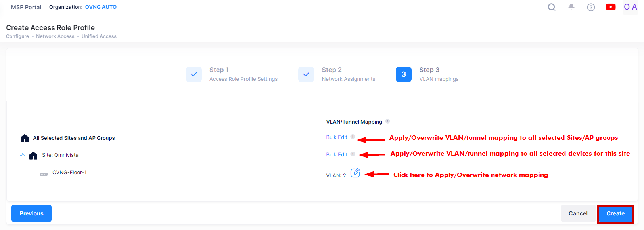Click the search icon in top bar
Viewport: 644px width, 230px height.
pyautogui.click(x=551, y=7)
